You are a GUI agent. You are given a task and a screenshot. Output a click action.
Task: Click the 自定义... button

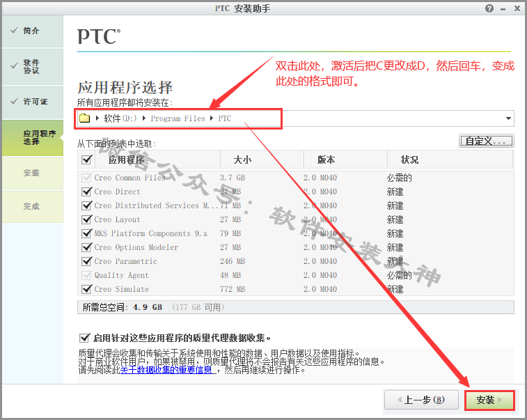[486, 141]
